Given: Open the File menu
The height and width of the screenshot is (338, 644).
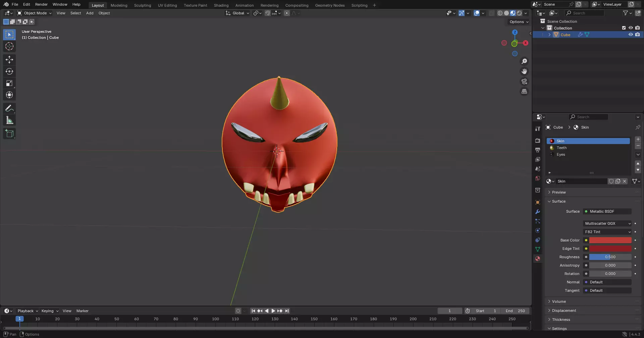Looking at the screenshot, I should 15,4.
